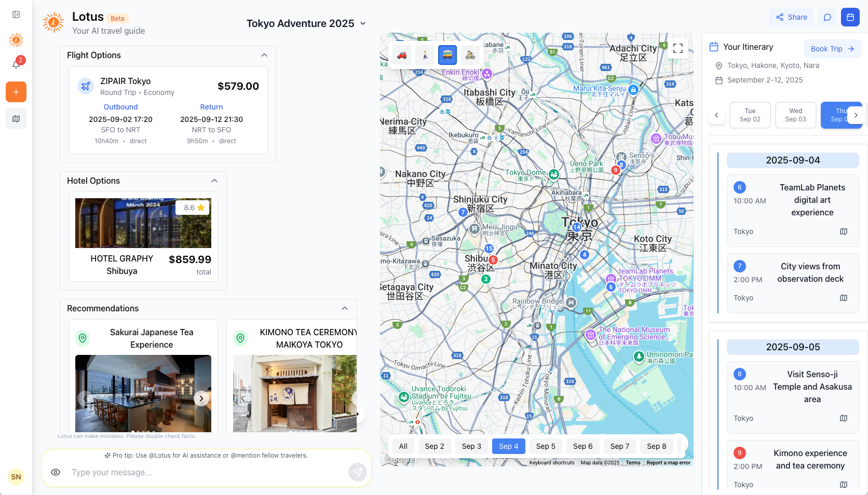Enter fullscreen map view

pos(678,48)
